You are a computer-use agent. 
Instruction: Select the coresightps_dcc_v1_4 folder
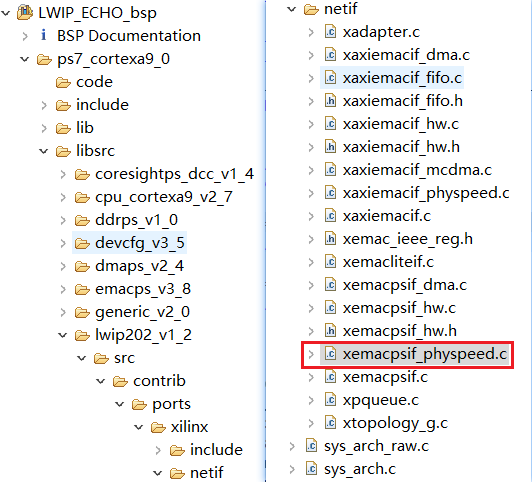(174, 174)
